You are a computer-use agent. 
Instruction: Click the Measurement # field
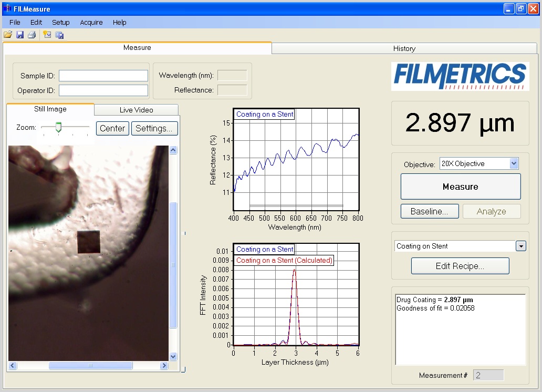click(488, 375)
